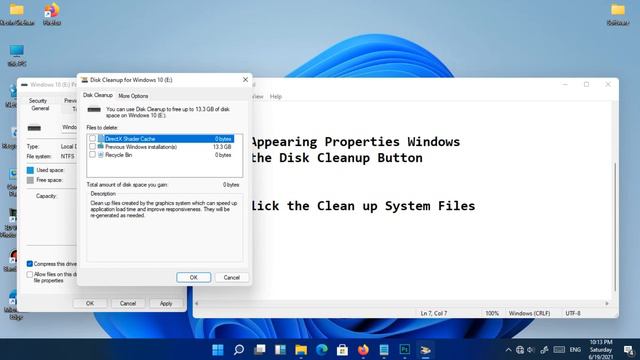The width and height of the screenshot is (640, 360).
Task: Open the Help menu in Notepad
Action: click(276, 97)
